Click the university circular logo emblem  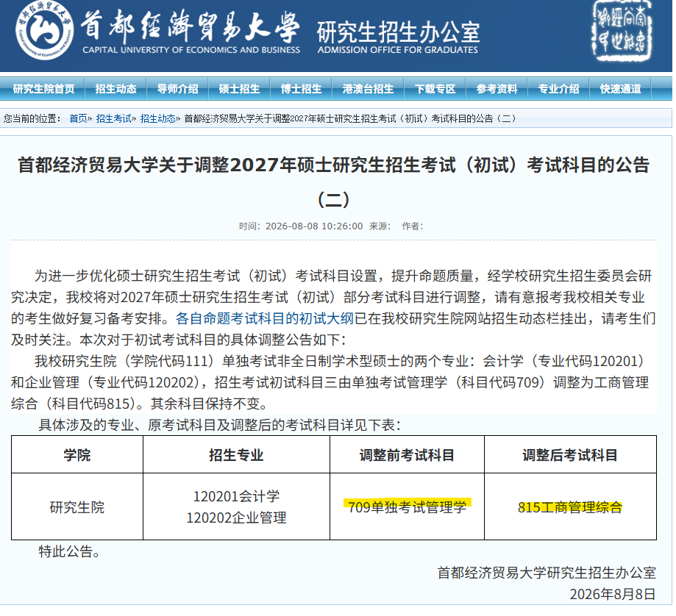[x=44, y=31]
